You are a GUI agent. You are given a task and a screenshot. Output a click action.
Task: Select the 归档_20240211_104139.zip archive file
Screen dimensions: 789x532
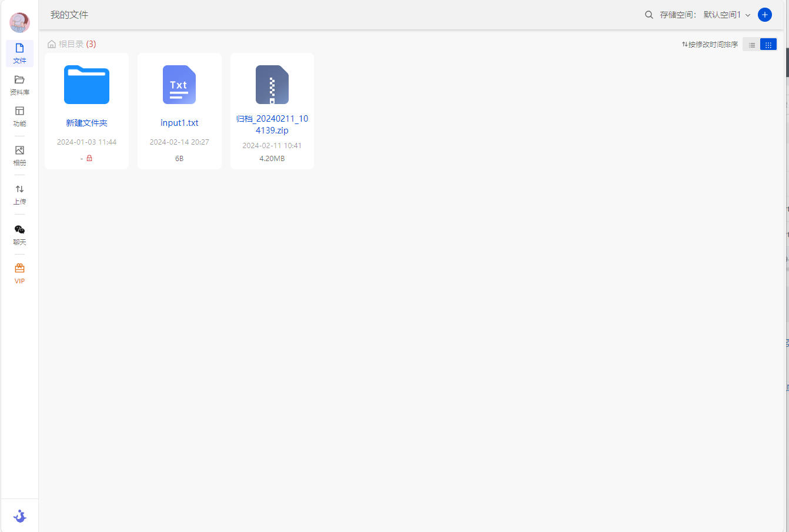(272, 85)
